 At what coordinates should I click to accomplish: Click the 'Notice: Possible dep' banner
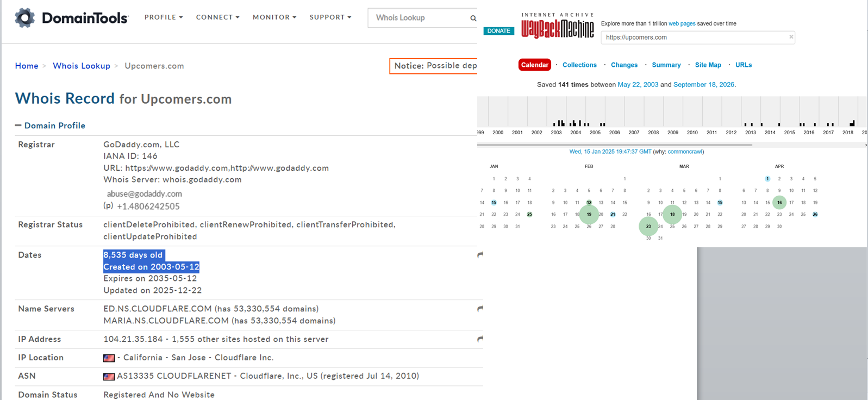(x=434, y=66)
